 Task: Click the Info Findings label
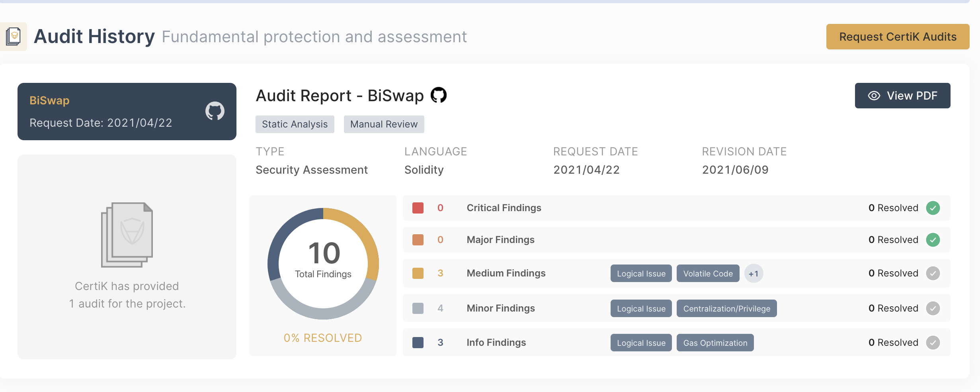pyautogui.click(x=496, y=343)
